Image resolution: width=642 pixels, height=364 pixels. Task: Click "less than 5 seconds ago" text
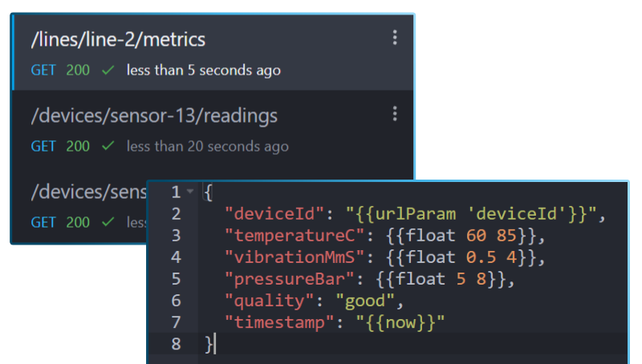(204, 71)
